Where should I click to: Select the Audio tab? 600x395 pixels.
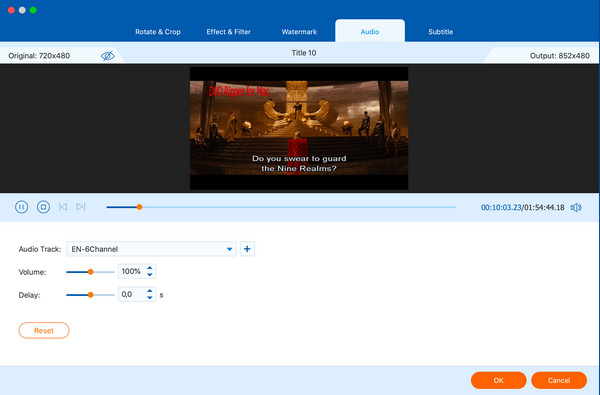pos(370,31)
